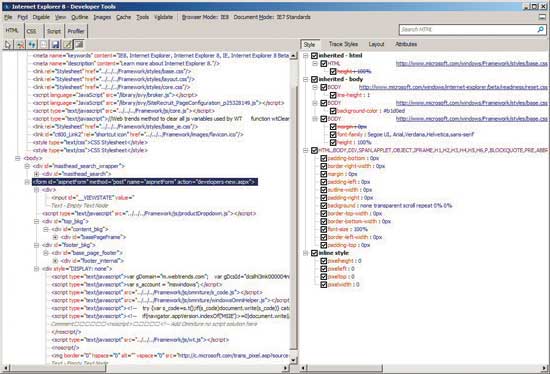The width and height of the screenshot is (550, 374).
Task: Activate the select element by click arrow tool
Action: click(8, 45)
